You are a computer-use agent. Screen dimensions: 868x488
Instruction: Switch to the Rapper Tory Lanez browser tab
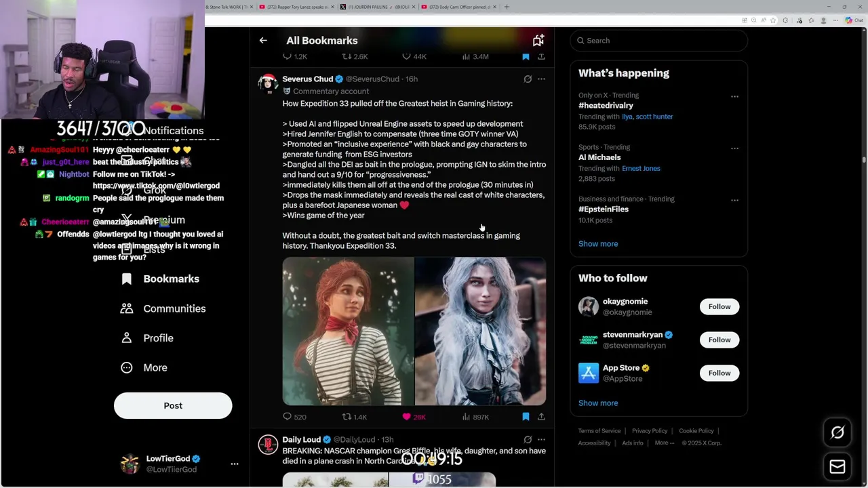296,7
